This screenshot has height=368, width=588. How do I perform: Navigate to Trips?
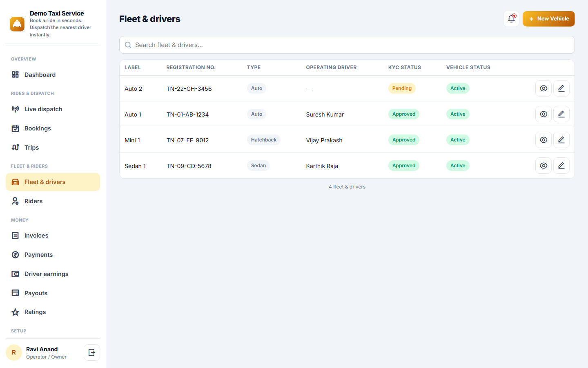pyautogui.click(x=53, y=148)
